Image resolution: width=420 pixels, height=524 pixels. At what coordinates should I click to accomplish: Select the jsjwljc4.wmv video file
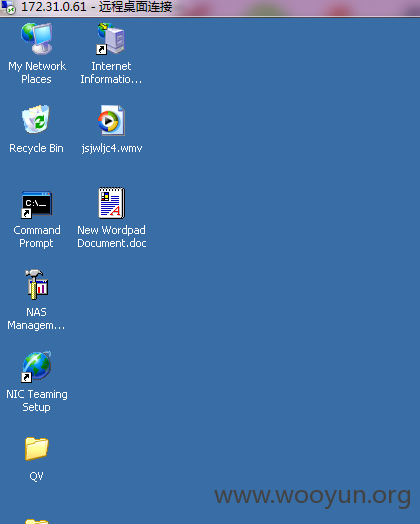[111, 120]
